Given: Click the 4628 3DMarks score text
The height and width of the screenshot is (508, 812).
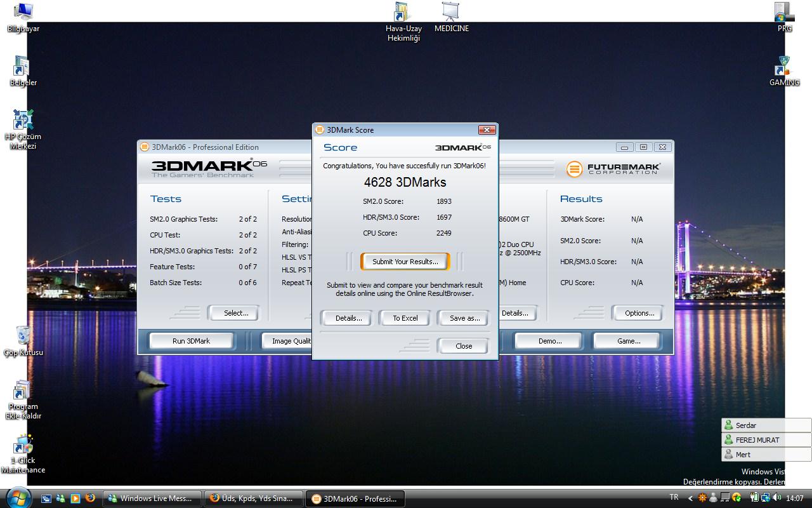Looking at the screenshot, I should tap(405, 182).
